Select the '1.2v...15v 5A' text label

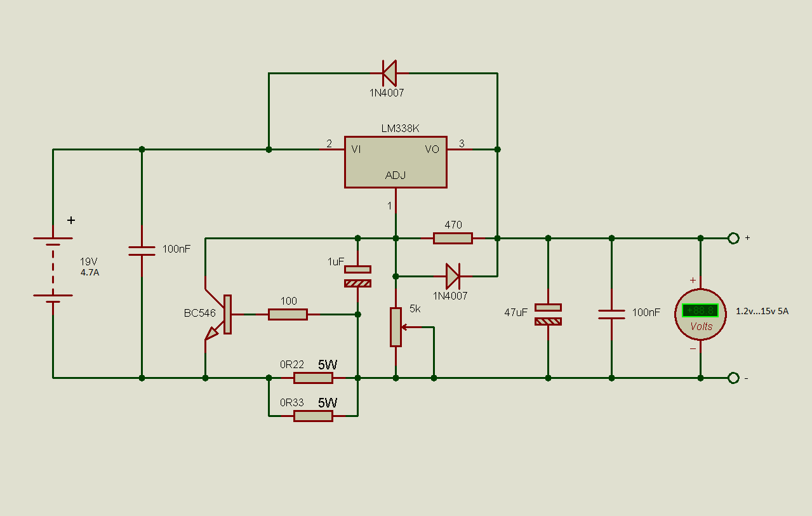point(762,312)
